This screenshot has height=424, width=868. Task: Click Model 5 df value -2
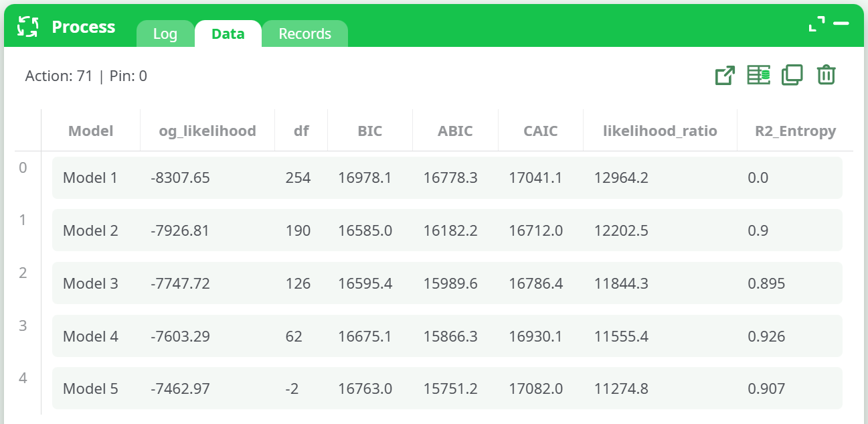click(x=292, y=389)
